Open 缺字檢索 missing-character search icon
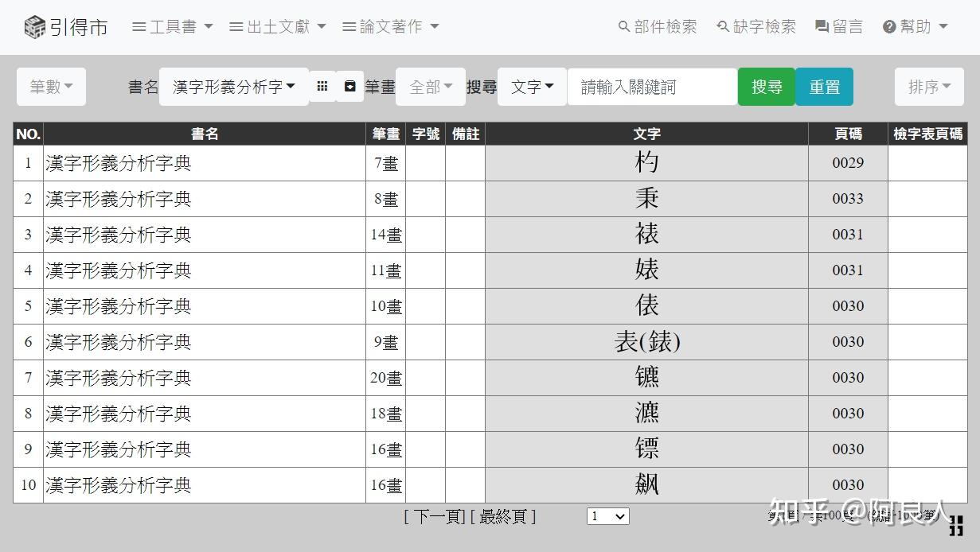 click(723, 25)
